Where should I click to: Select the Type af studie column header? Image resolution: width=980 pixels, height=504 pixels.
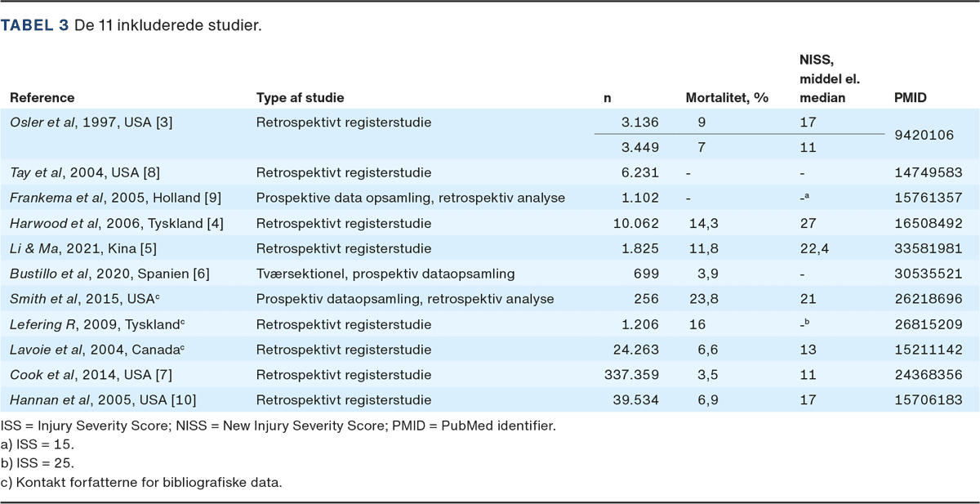[301, 98]
